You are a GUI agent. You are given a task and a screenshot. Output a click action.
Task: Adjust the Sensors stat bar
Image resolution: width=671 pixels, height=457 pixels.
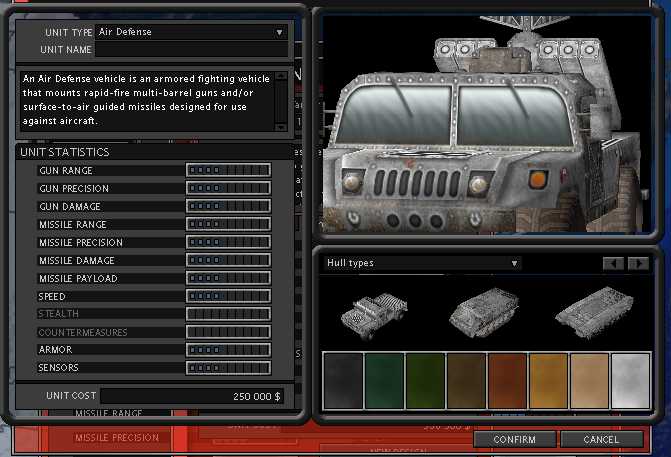pyautogui.click(x=229, y=368)
